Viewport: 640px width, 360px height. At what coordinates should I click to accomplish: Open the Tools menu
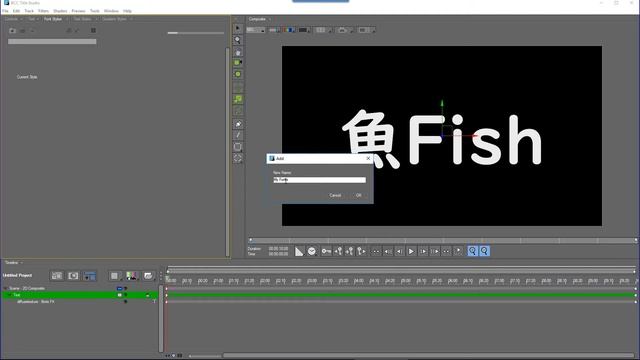95,11
